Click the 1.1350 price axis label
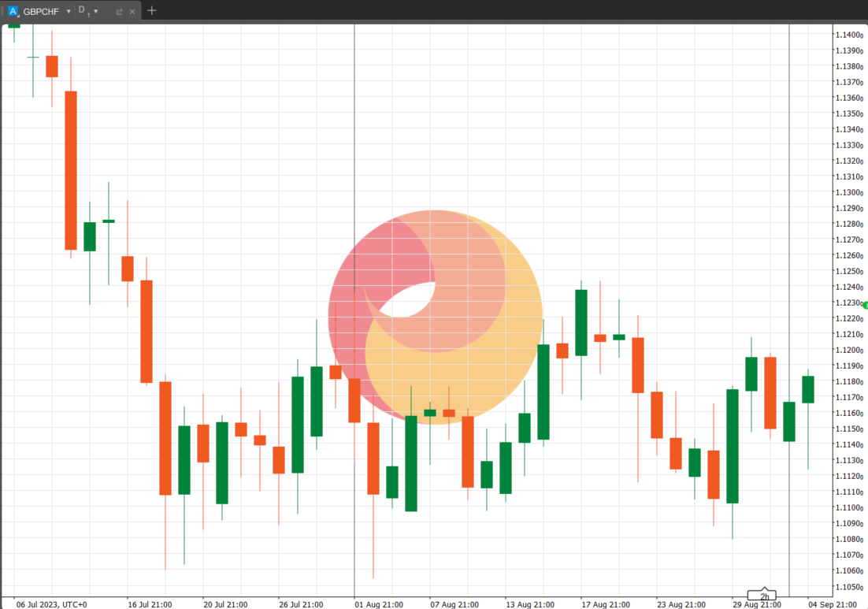Image resolution: width=868 pixels, height=609 pixels. [849, 114]
